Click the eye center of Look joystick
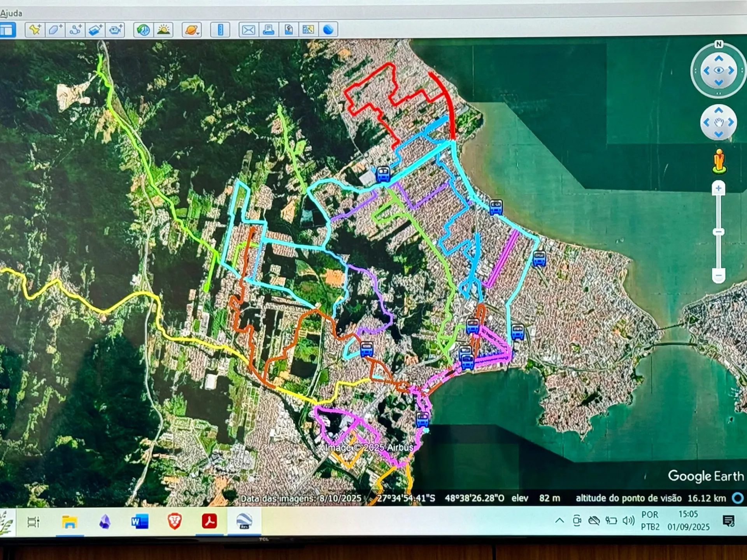This screenshot has height=560, width=747. [x=719, y=70]
